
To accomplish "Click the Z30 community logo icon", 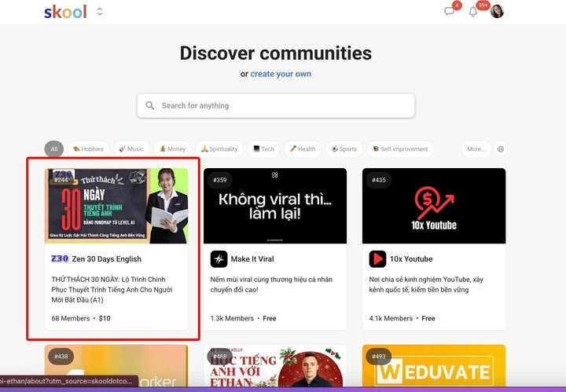I will (60, 258).
